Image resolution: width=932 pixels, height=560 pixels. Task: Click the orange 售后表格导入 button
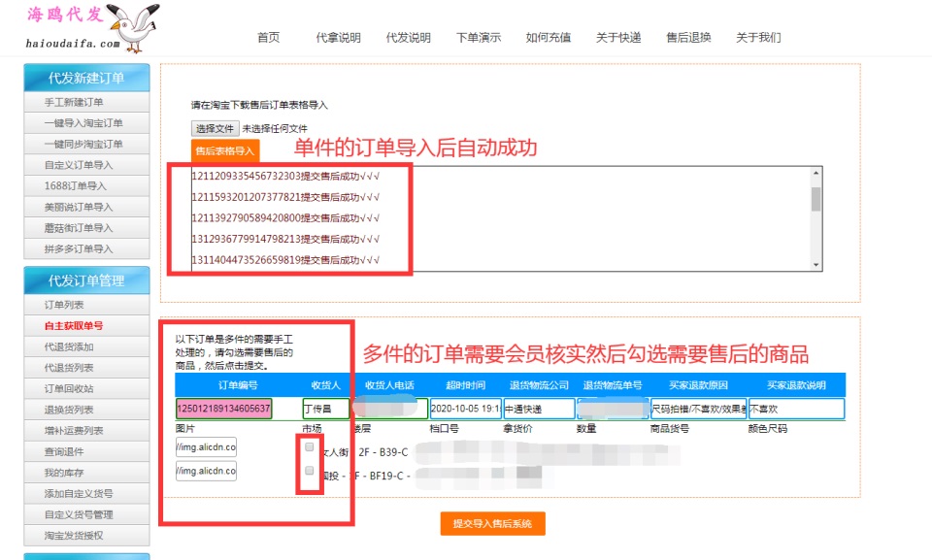point(225,150)
